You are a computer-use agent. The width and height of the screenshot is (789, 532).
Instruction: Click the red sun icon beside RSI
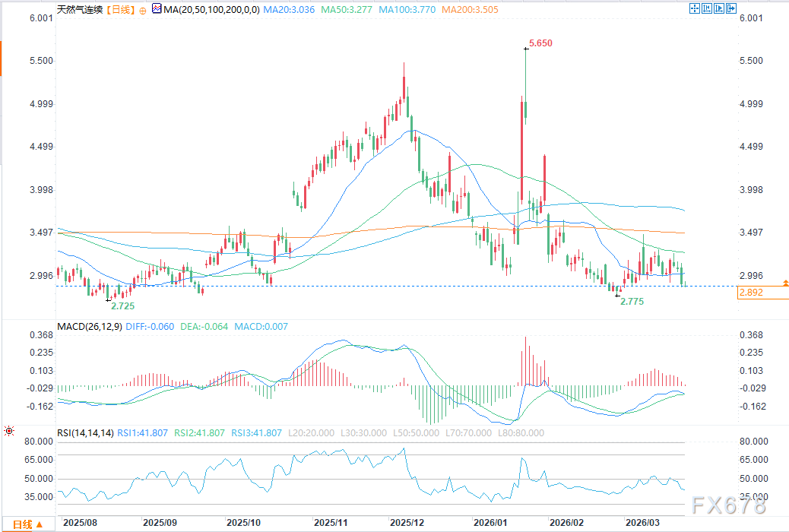(8, 432)
